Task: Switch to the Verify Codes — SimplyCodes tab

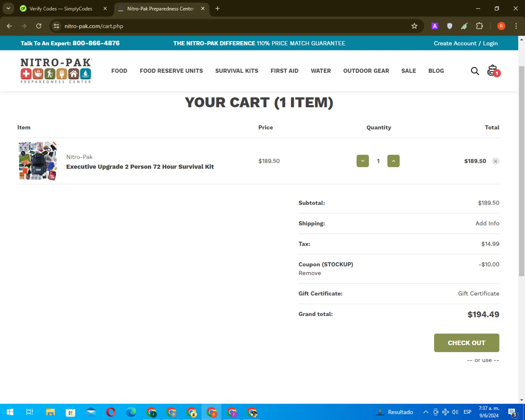Action: (61, 8)
